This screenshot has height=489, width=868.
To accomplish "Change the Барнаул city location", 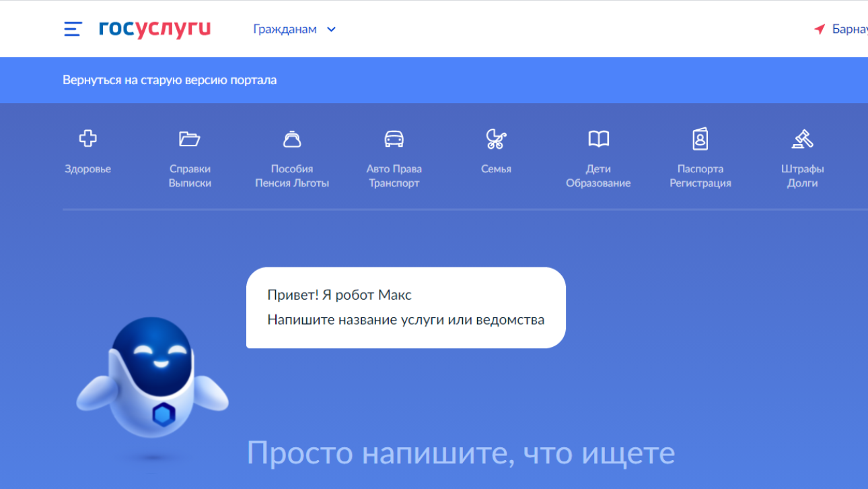I will [x=849, y=29].
